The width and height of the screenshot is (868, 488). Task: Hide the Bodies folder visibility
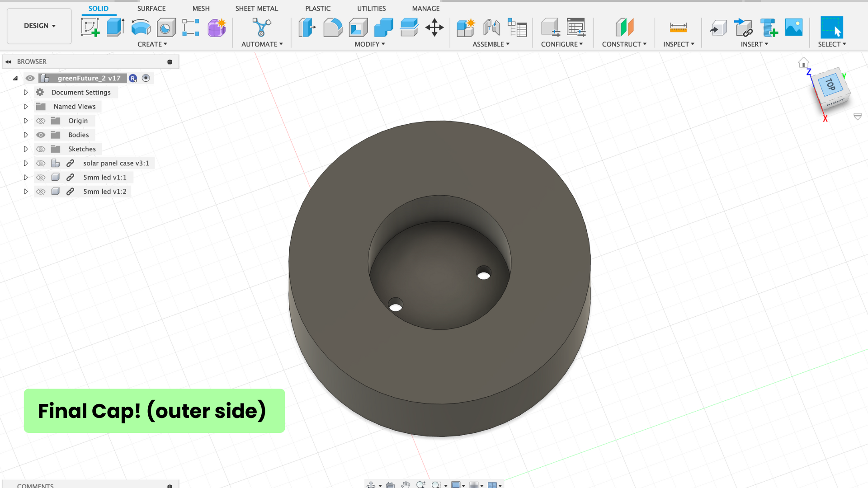point(41,135)
